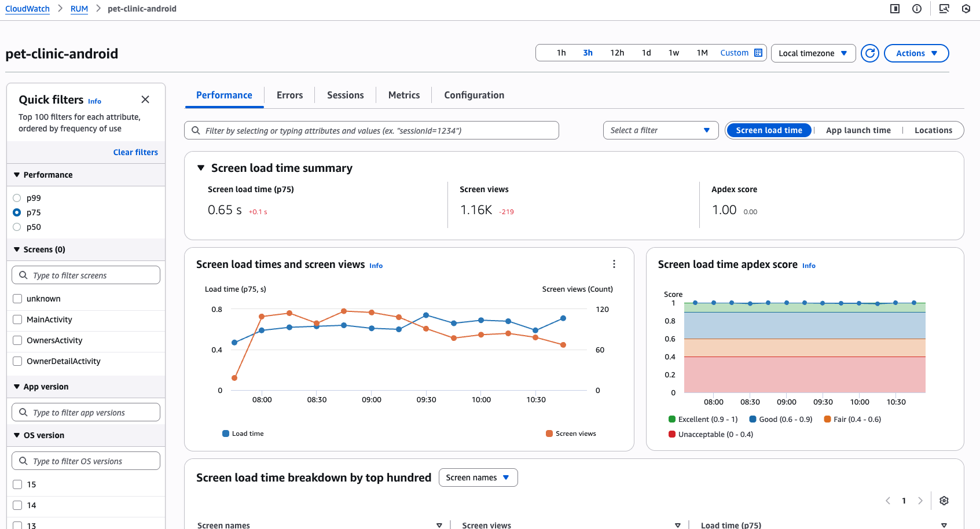
Task: Go to next page in breakdown table
Action: coord(920,501)
